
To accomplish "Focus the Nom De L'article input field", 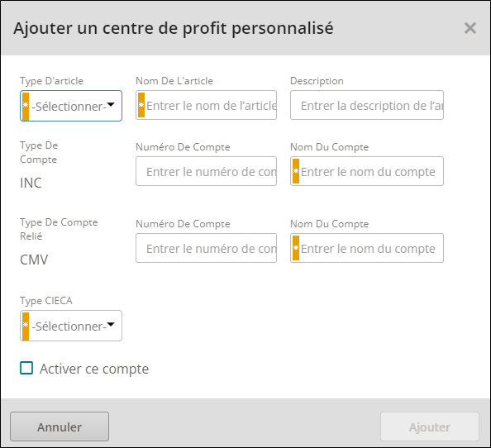I will (x=206, y=105).
